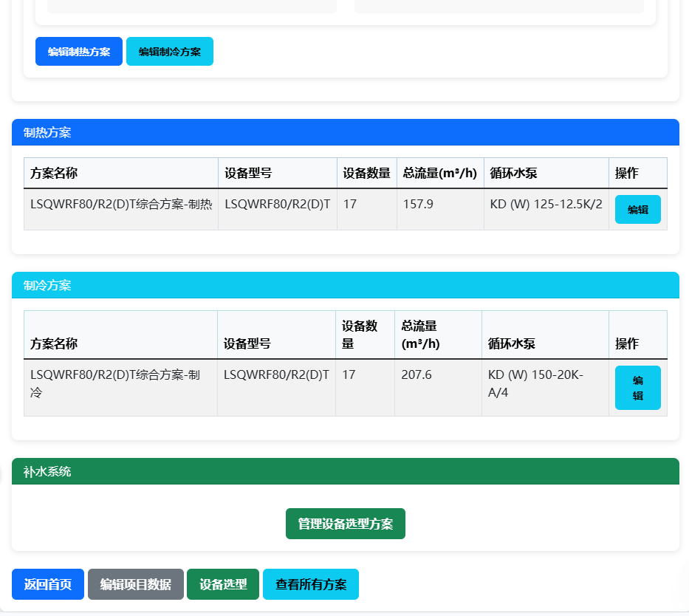
Task: Open 编辑制热方案 button
Action: point(79,52)
